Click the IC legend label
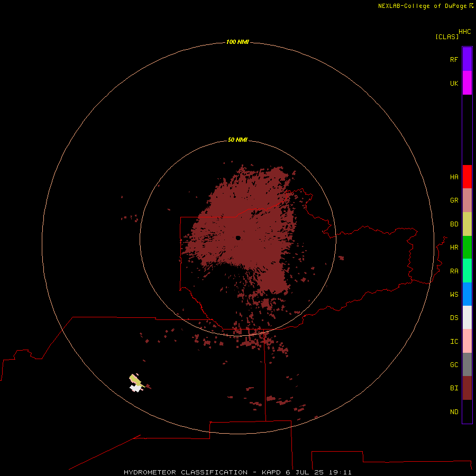This screenshot has height=476, width=476. [454, 342]
